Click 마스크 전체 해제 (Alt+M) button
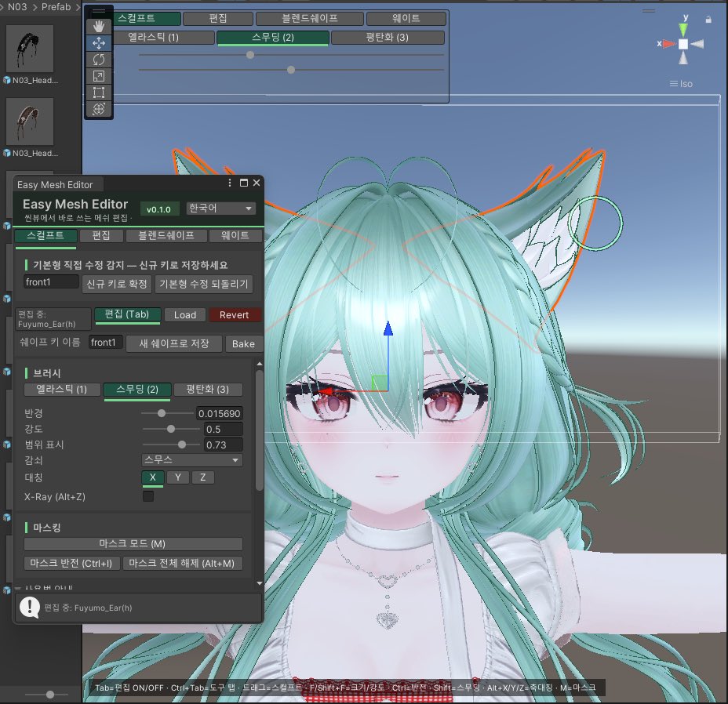 tap(182, 564)
